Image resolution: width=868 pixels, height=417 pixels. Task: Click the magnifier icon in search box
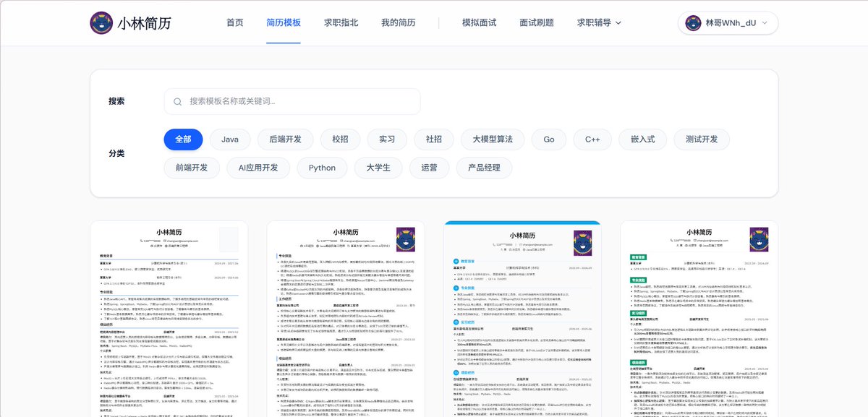click(x=177, y=101)
